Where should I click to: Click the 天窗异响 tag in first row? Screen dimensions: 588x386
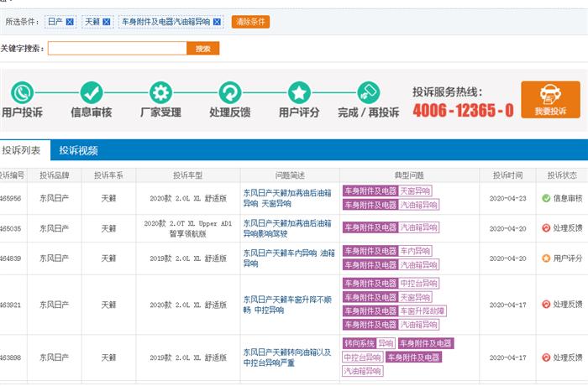tap(415, 190)
